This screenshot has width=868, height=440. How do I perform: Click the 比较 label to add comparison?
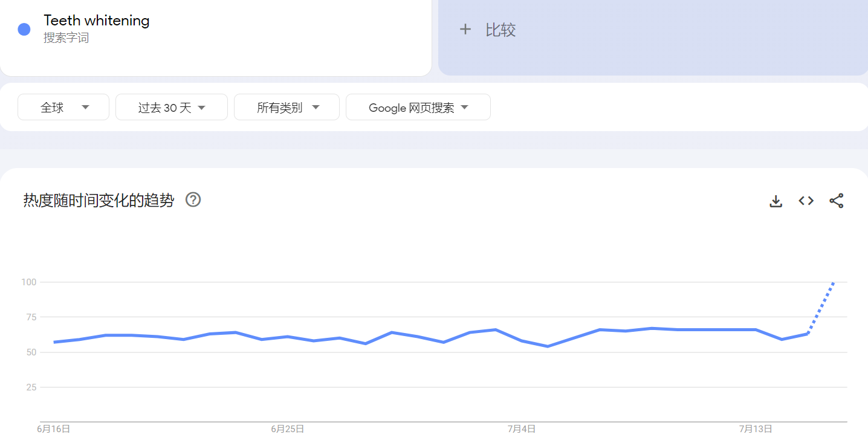click(x=500, y=30)
